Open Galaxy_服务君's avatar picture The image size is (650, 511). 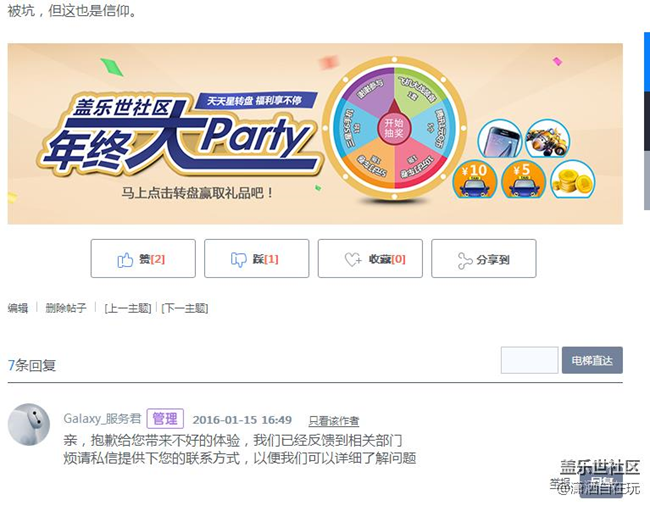tap(29, 424)
